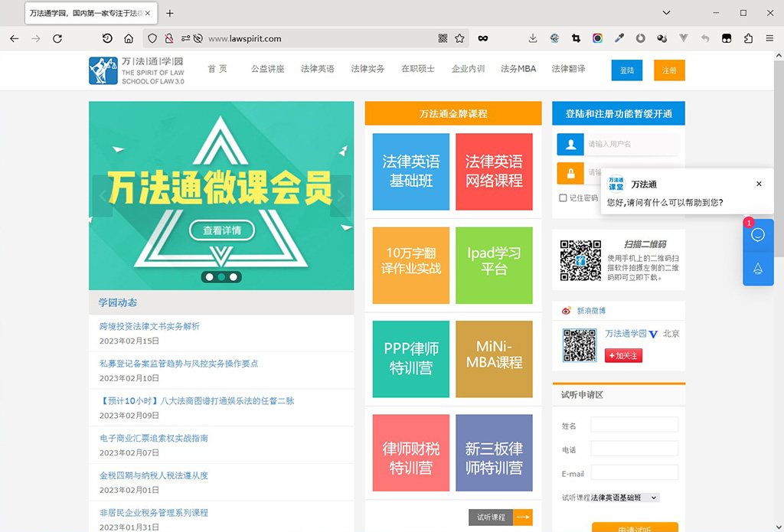
Task: Open the chat bubble with notification badge
Action: [x=758, y=235]
